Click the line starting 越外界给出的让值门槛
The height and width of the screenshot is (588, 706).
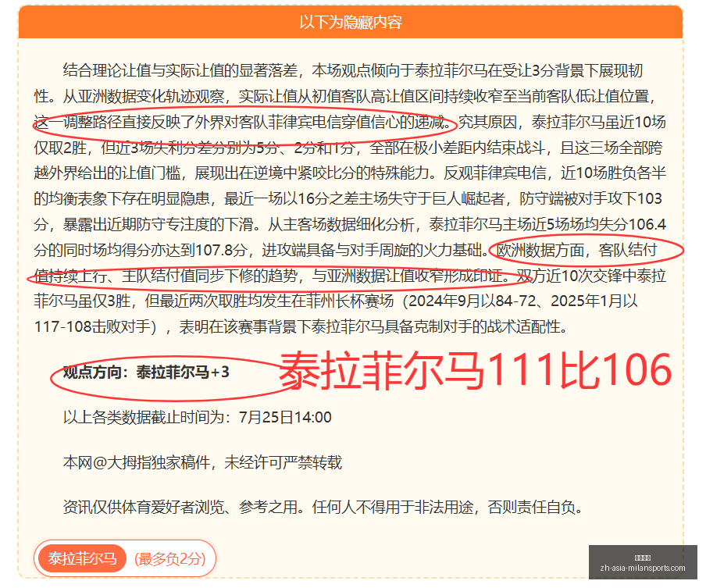point(348,173)
